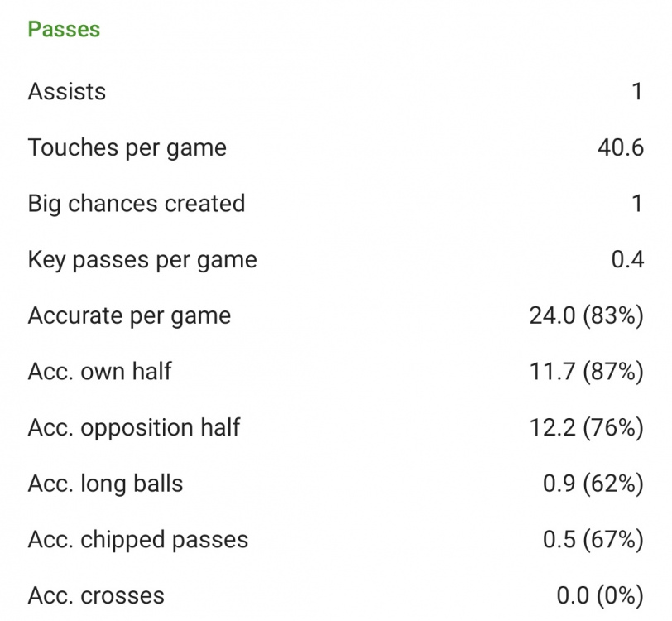
Task: Tap the Key passes per game label
Action: [142, 260]
